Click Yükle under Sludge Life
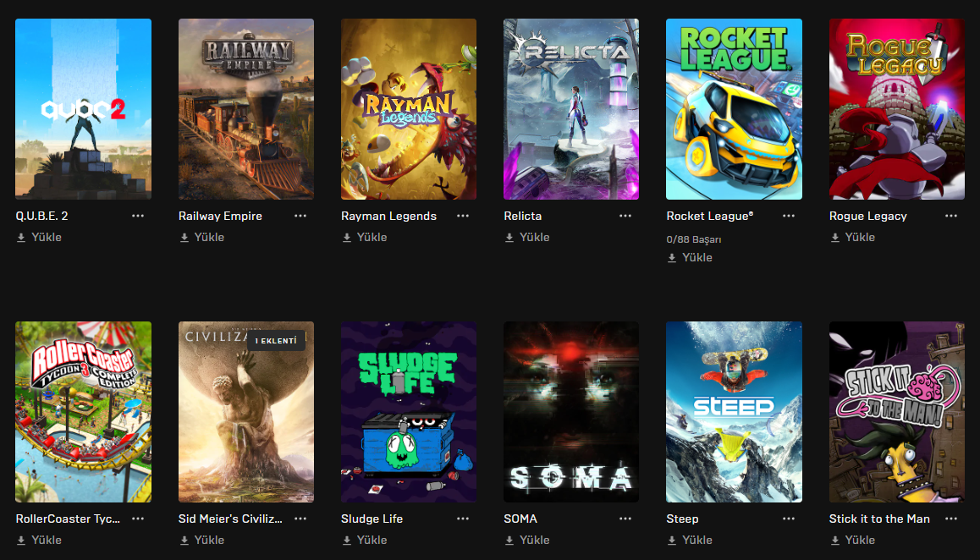 [x=365, y=540]
